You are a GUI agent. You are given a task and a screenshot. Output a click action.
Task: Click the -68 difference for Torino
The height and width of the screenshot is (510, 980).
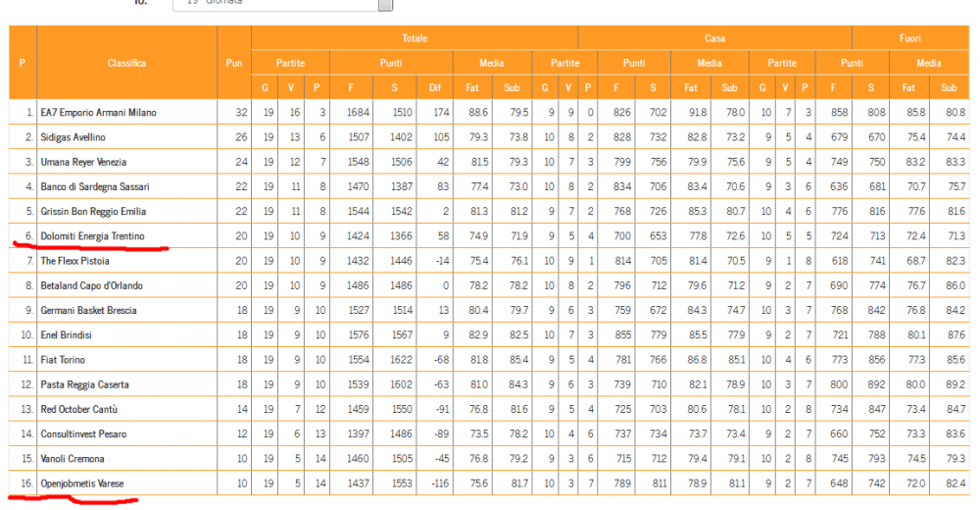click(443, 360)
